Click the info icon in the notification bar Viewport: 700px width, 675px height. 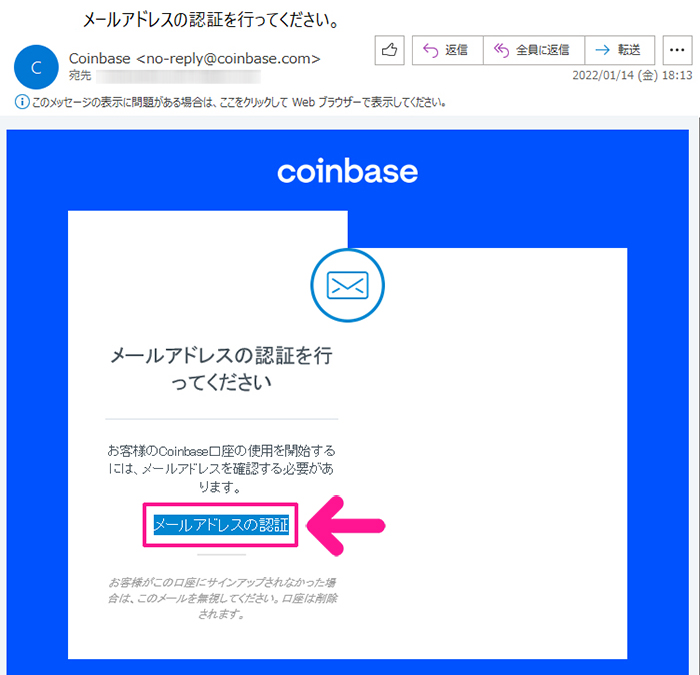pos(21,102)
